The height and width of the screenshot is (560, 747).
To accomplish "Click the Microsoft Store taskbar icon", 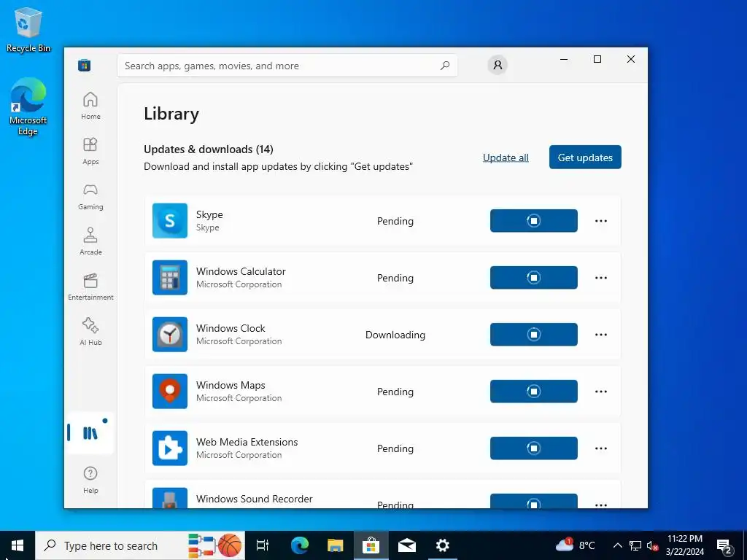I will click(x=371, y=545).
